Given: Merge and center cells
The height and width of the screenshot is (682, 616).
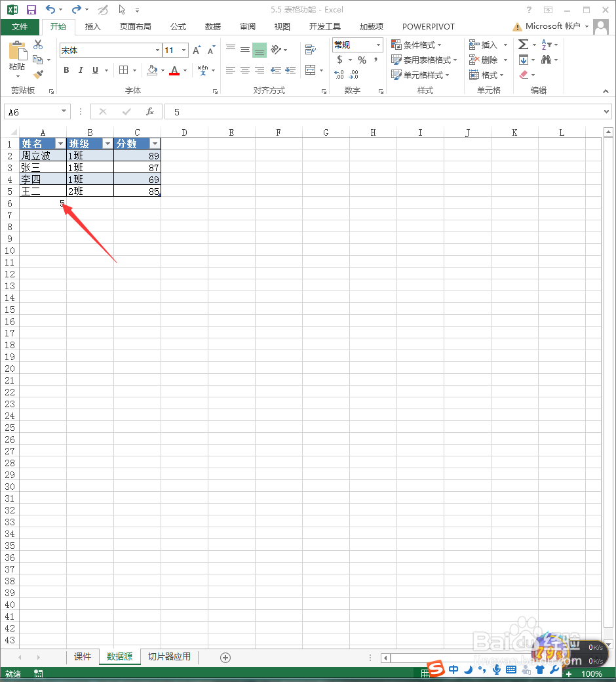Looking at the screenshot, I should click(x=311, y=70).
